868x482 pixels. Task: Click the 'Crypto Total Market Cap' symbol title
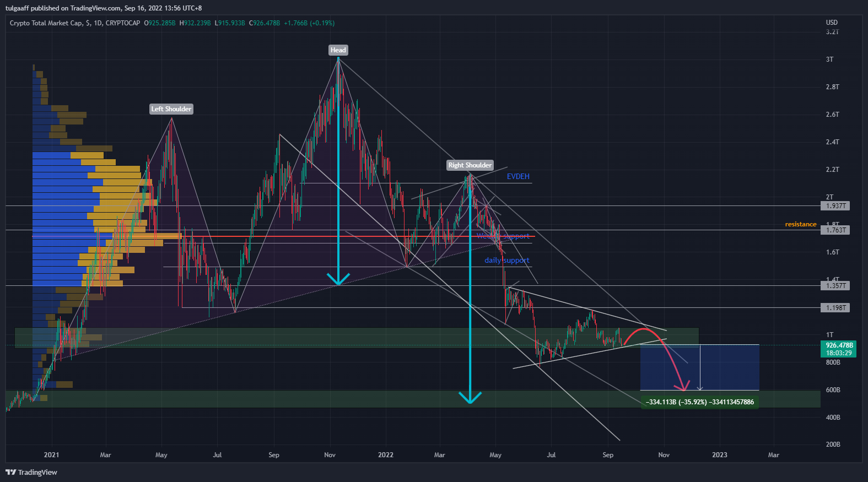(x=46, y=23)
